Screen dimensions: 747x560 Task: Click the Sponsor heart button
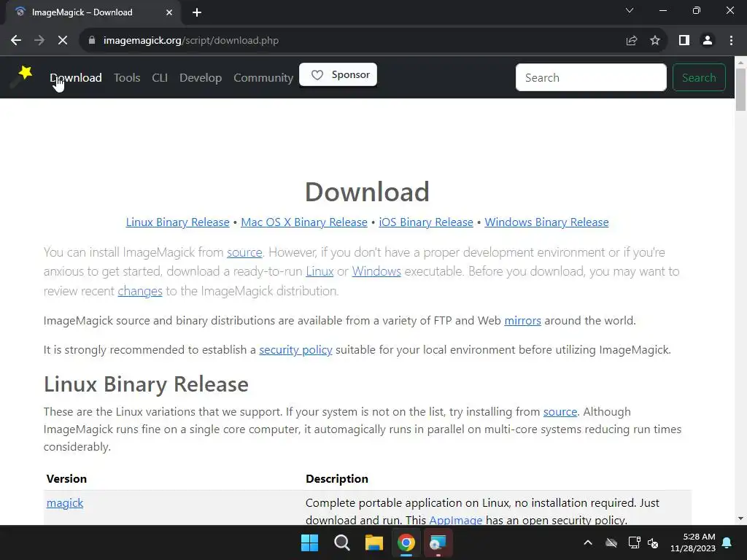click(338, 75)
